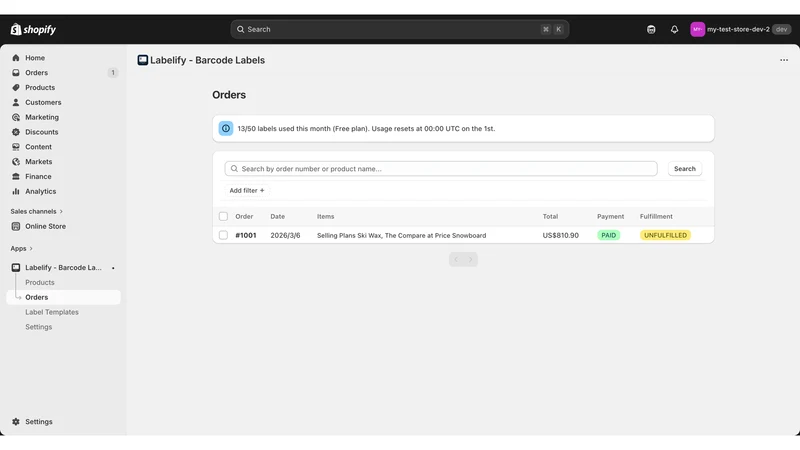The height and width of the screenshot is (450, 800).
Task: Click the Fulfillment column header
Action: [656, 216]
